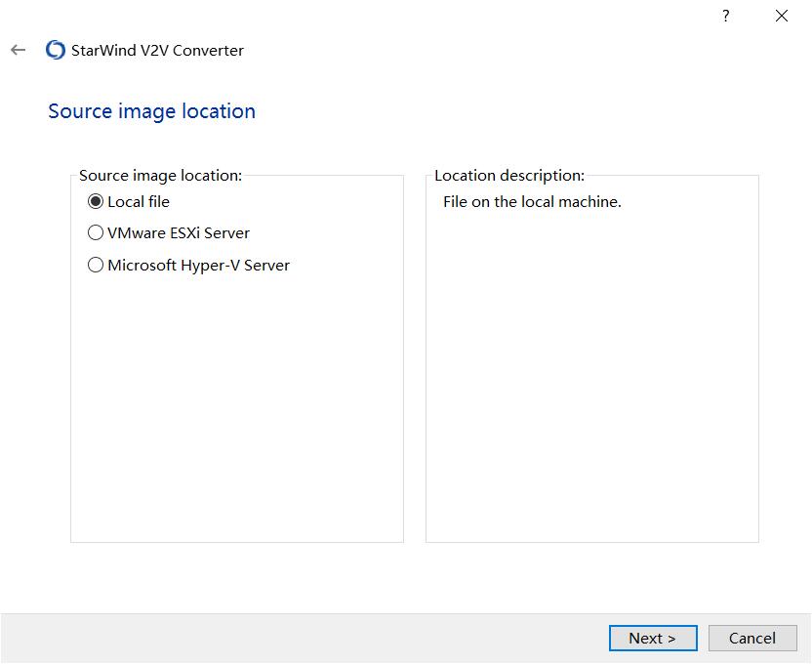The image size is (812, 664).
Task: Click blank area below the Hyper-V option
Action: click(236, 410)
